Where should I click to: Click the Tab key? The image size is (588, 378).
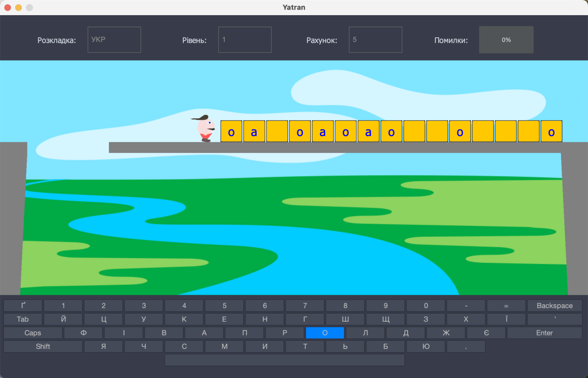coord(23,319)
